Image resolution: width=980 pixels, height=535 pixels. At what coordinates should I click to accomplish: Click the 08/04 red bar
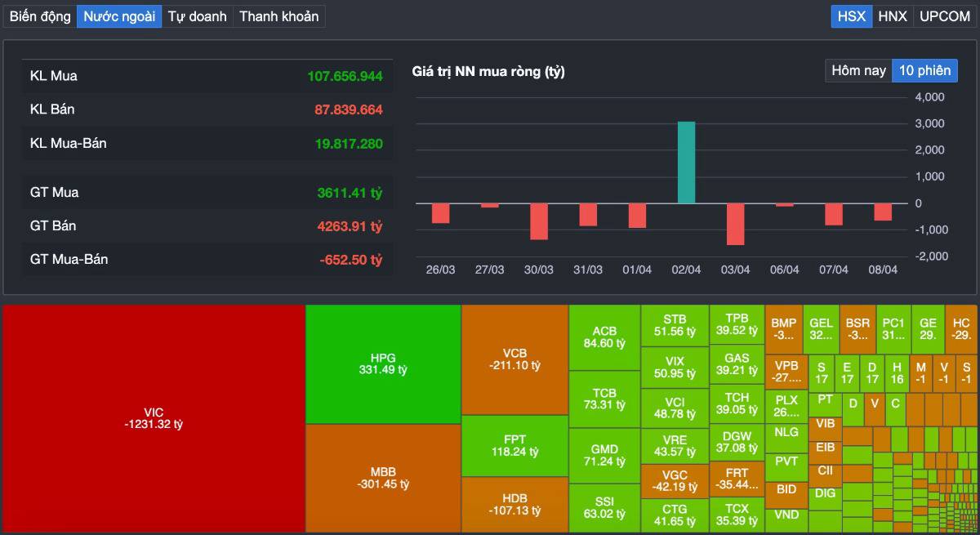click(883, 212)
